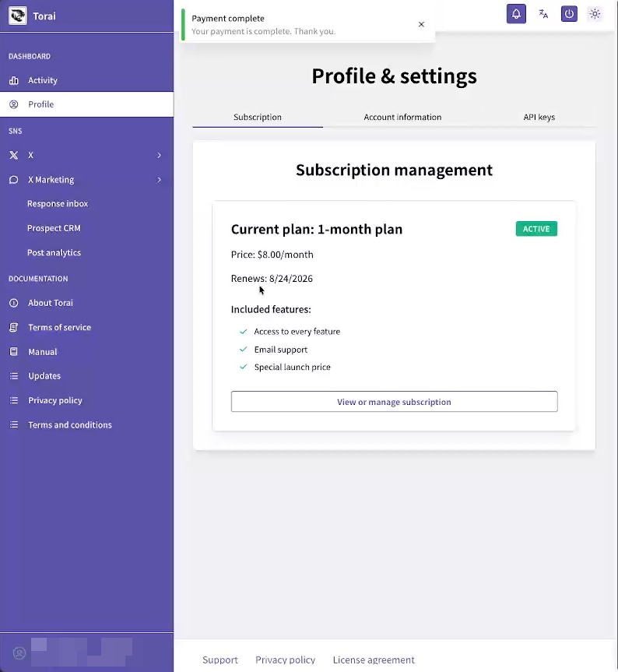
Task: Expand the X Marketing chevron
Action: (x=159, y=180)
